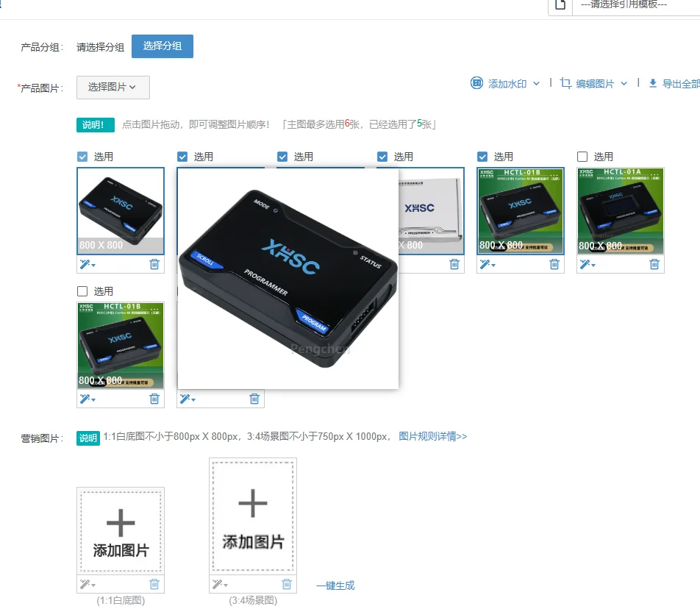Select the white XHSC box thumbnail
This screenshot has height=609, width=700.
point(431,211)
